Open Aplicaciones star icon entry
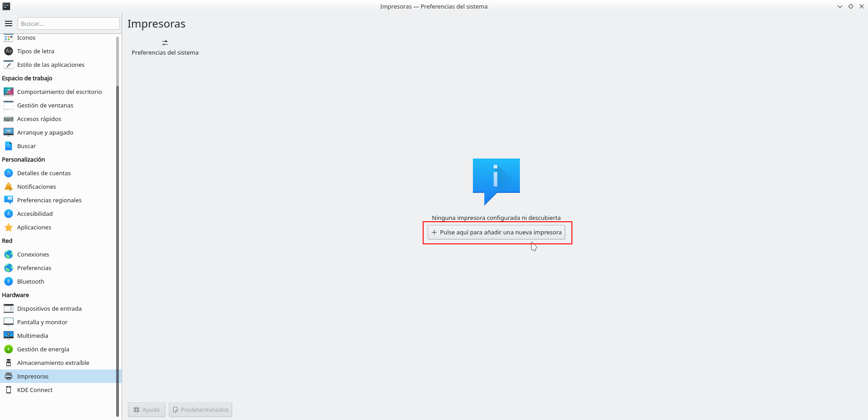 click(x=9, y=227)
